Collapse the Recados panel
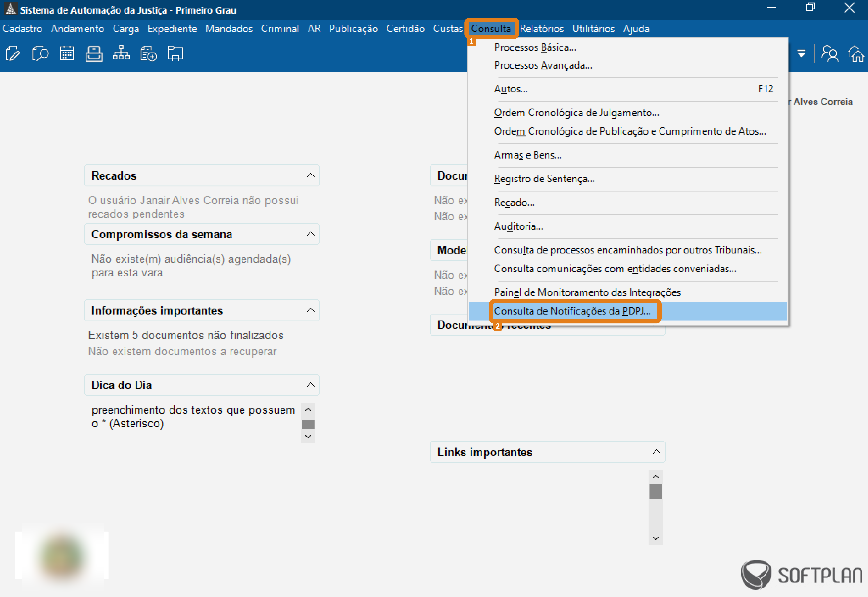The height and width of the screenshot is (597, 868). tap(311, 175)
